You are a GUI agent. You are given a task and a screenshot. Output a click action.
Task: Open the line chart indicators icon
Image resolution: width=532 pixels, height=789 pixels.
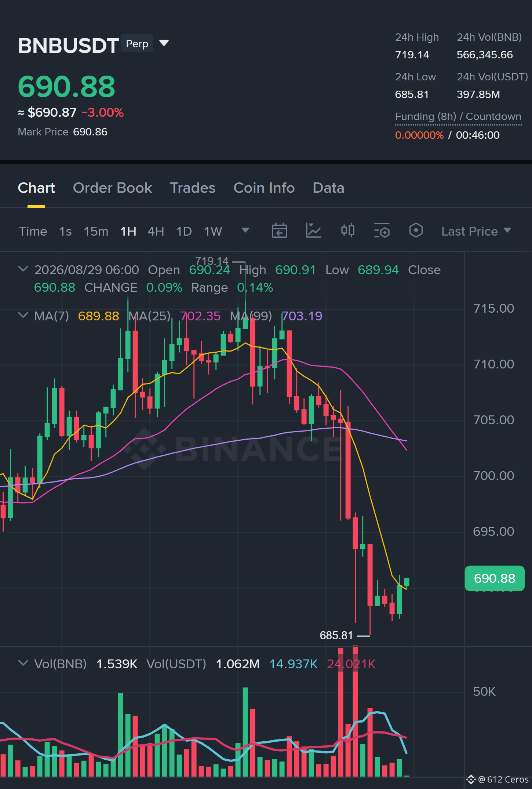[313, 231]
